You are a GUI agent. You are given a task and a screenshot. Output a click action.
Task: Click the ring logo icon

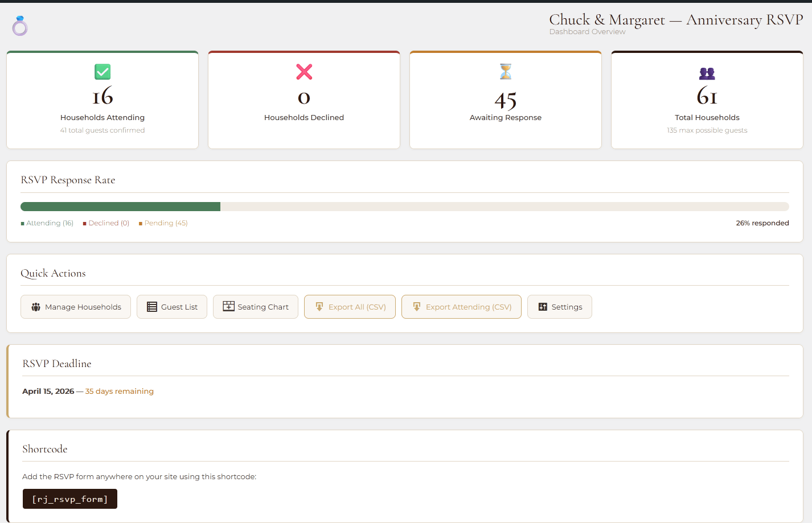(x=20, y=26)
